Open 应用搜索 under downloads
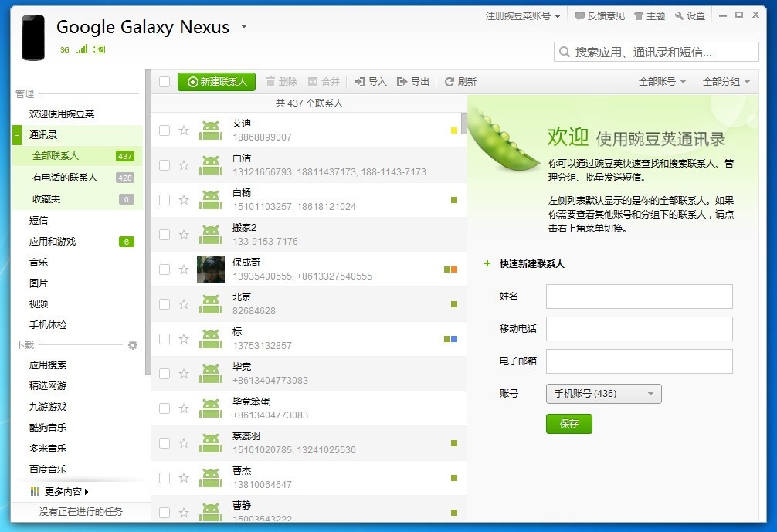Viewport: 777px width, 532px height. tap(48, 365)
